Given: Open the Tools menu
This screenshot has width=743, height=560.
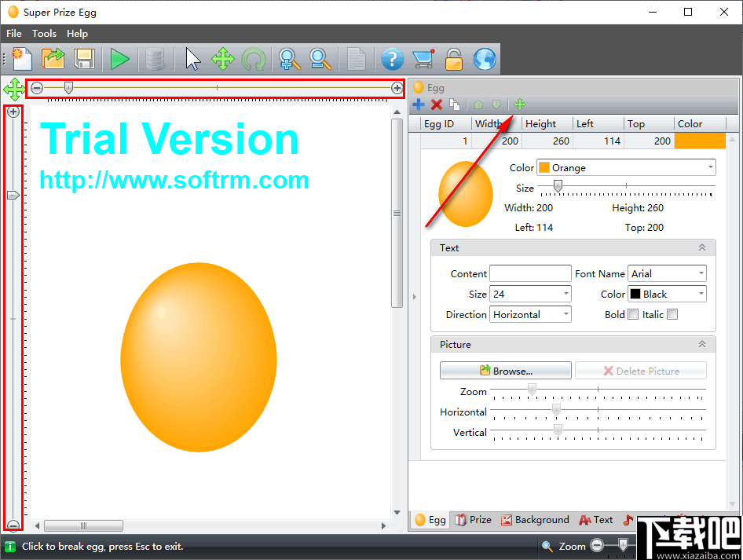Looking at the screenshot, I should (44, 34).
